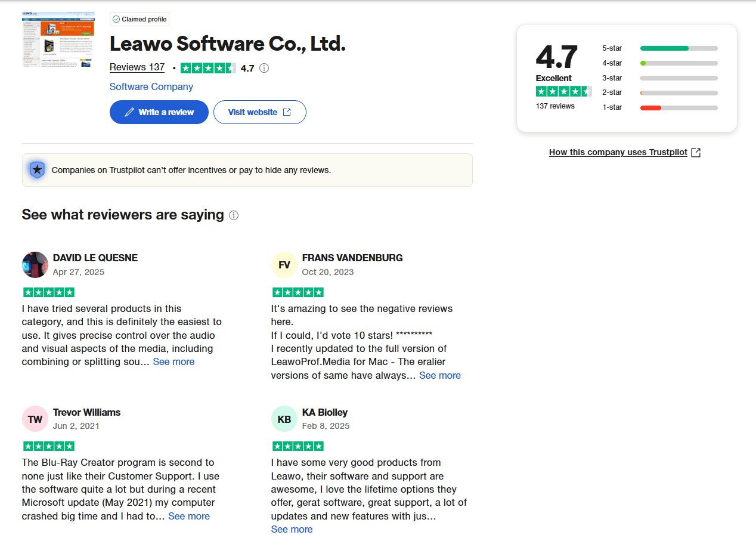Open the Reviews 137 link
756x538 pixels.
137,67
